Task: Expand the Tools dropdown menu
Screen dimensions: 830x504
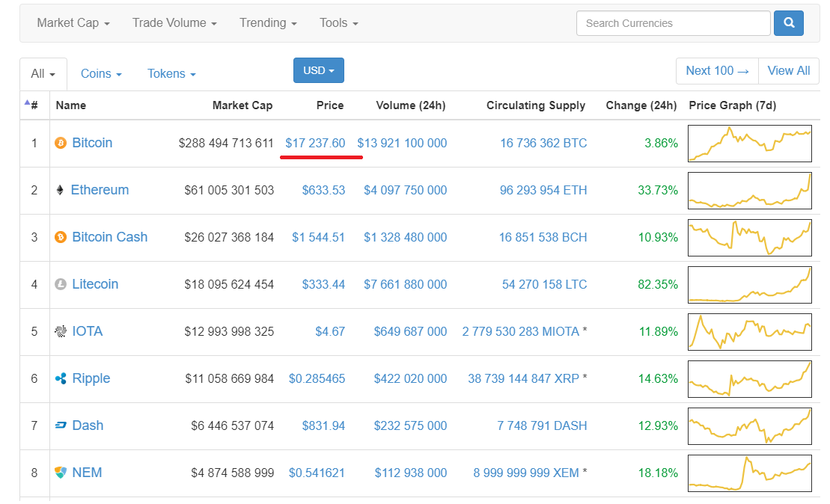Action: (339, 23)
